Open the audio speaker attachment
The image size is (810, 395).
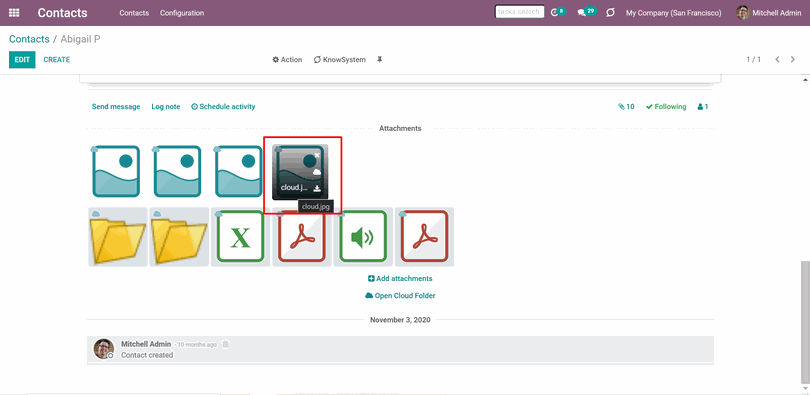363,237
